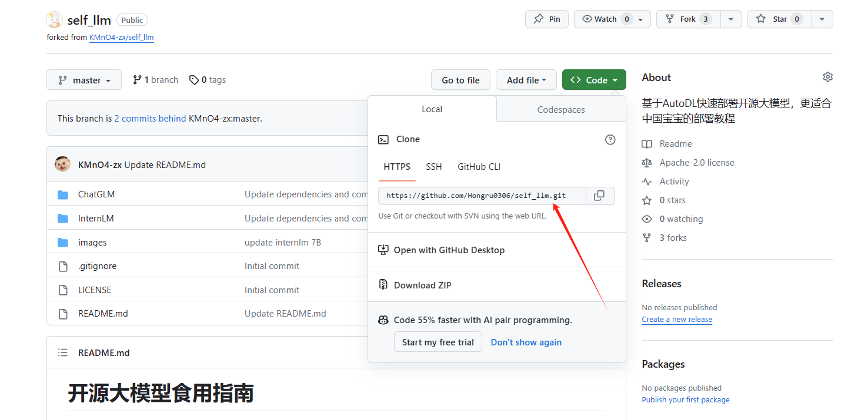Click the LICENSE file icon
The width and height of the screenshot is (868, 420).
63,290
